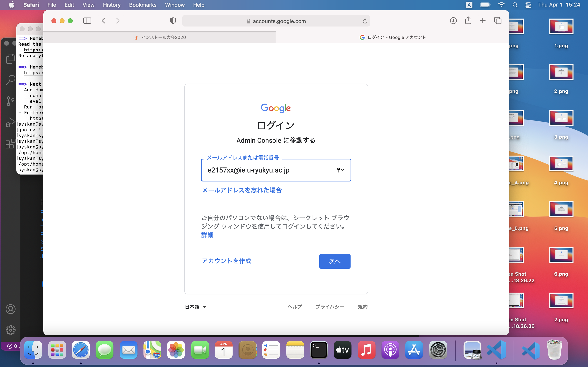Open password autofill key dropdown
The image size is (588, 367).
pos(340,170)
